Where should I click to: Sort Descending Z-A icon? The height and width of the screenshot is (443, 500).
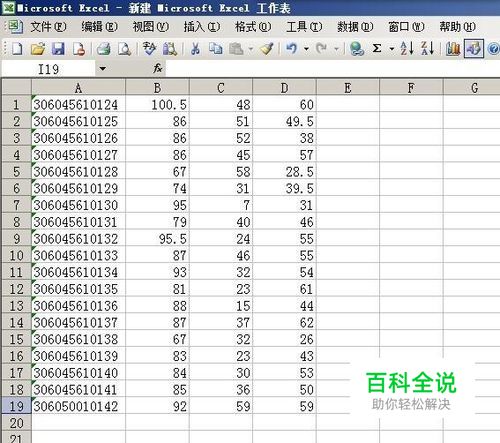click(427, 49)
